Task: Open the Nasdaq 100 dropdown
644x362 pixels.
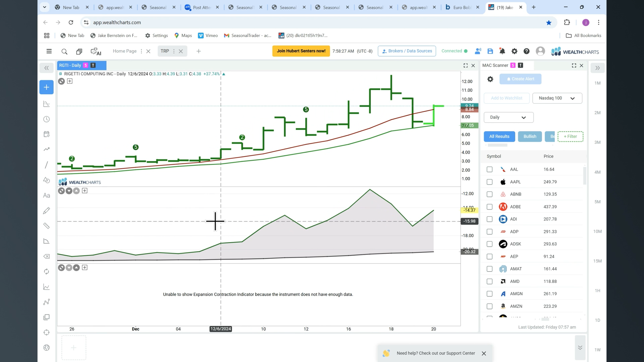Action: [557, 98]
